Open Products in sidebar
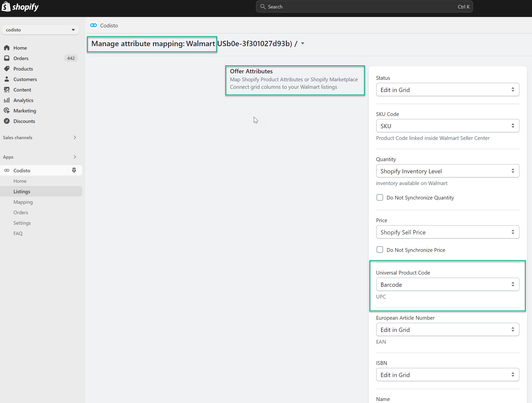 [x=23, y=69]
